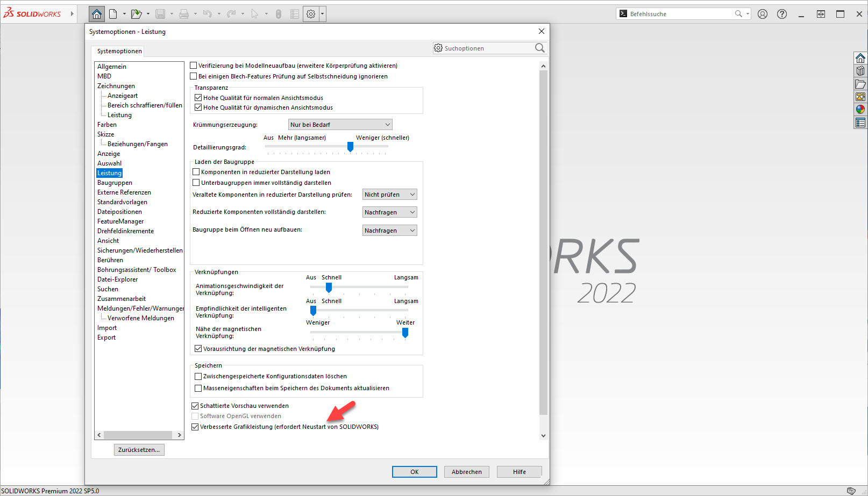Image resolution: width=868 pixels, height=496 pixels.
Task: Click Abbrechen button
Action: click(467, 472)
